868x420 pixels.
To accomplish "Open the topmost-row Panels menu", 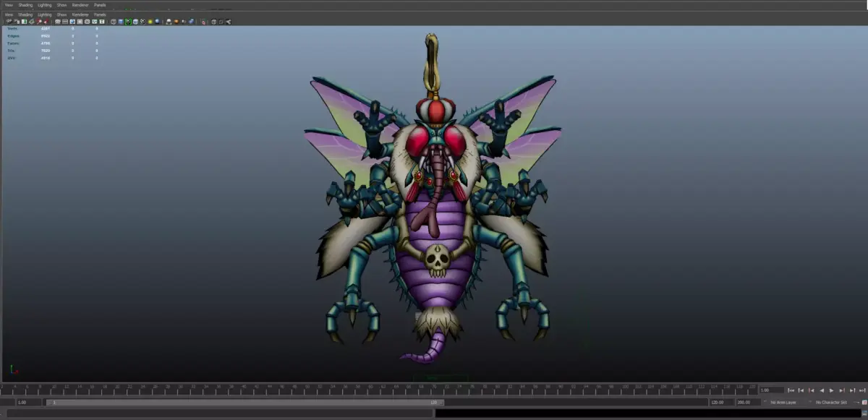I will 100,5.
